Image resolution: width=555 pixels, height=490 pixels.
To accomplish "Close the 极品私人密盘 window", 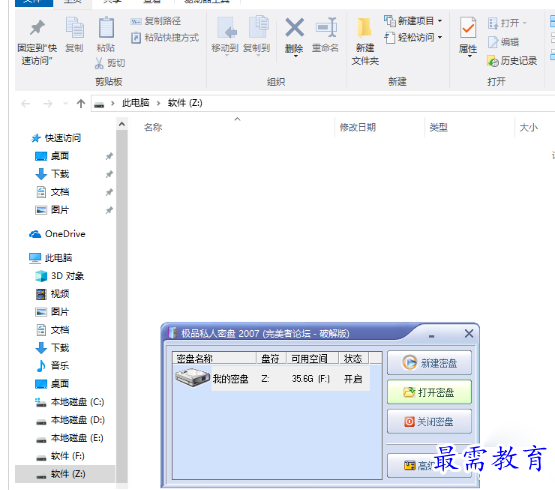I will [469, 333].
